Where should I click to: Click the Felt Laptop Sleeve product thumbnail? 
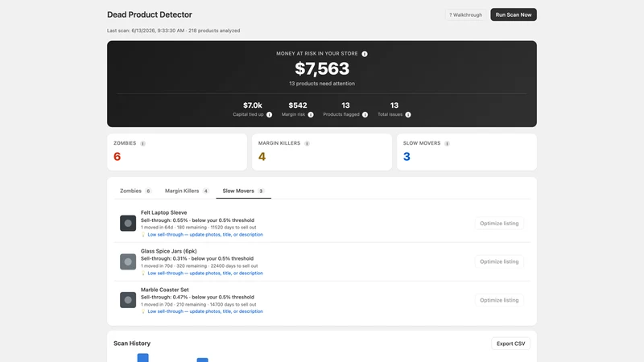click(128, 224)
